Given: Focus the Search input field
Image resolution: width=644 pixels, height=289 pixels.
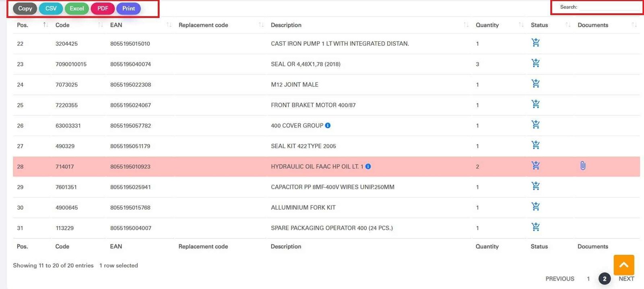Looking at the screenshot, I should pos(610,7).
